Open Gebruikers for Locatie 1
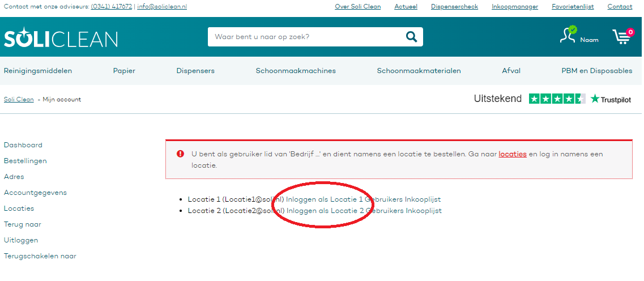 pyautogui.click(x=384, y=199)
